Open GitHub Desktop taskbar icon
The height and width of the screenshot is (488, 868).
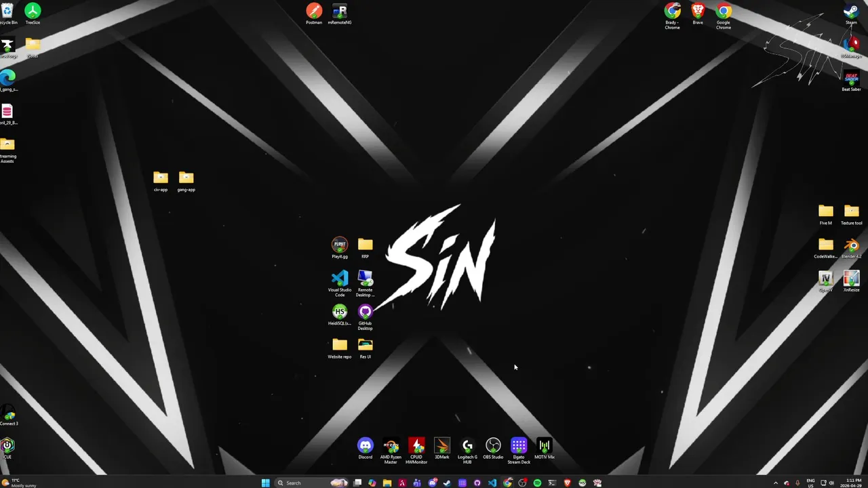(x=477, y=483)
